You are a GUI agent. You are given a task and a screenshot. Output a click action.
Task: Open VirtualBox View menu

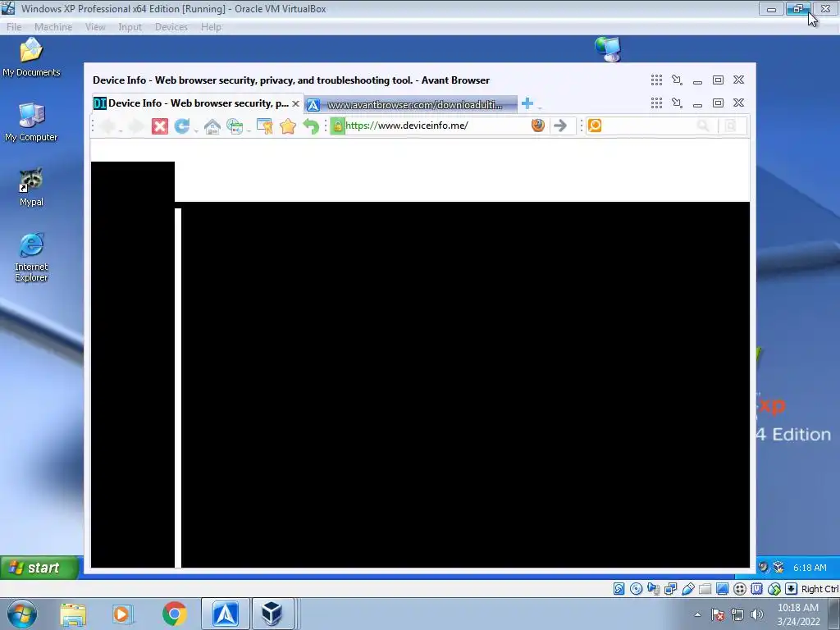[95, 27]
